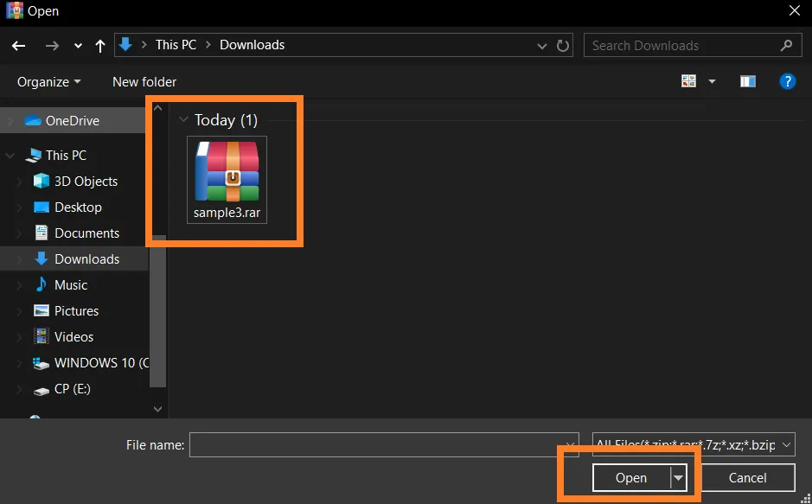Image resolution: width=812 pixels, height=504 pixels.
Task: Refresh the Downloads folder view
Action: (563, 46)
